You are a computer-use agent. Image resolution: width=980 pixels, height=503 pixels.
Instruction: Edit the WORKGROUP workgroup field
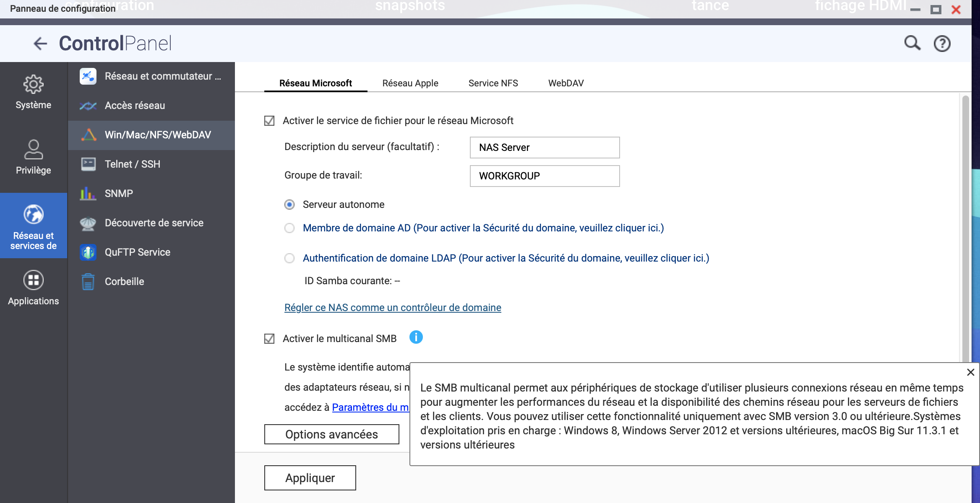click(545, 176)
